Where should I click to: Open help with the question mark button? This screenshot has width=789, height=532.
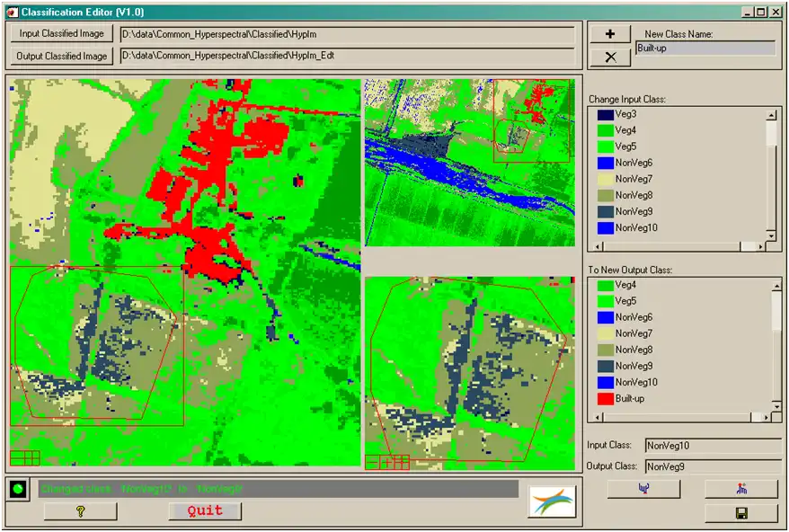click(x=81, y=511)
